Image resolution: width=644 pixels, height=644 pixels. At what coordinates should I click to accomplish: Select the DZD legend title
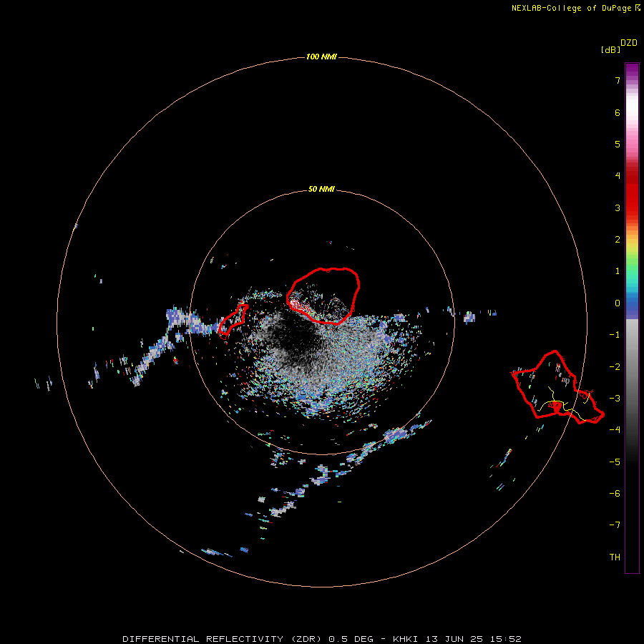(629, 43)
